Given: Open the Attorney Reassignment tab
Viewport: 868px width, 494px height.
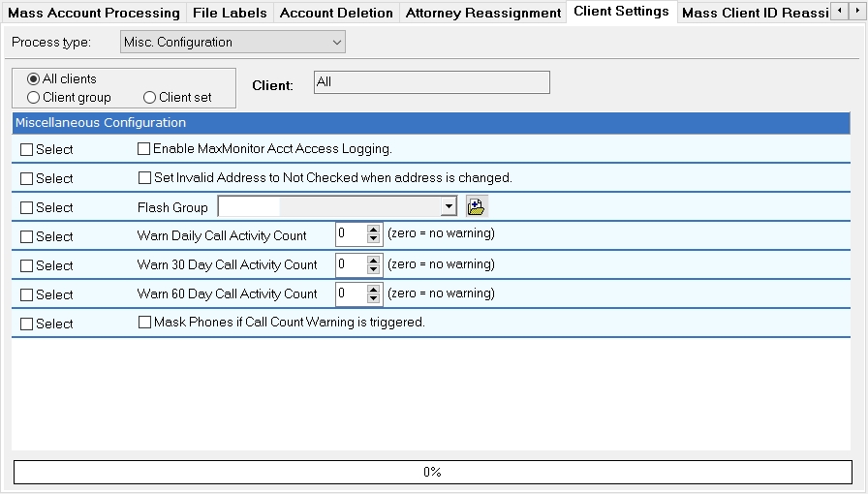Looking at the screenshot, I should click(482, 13).
